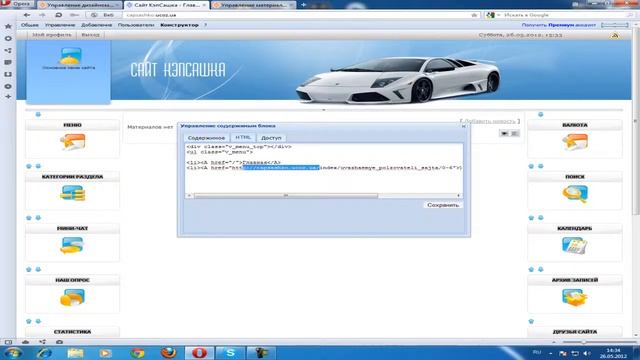The width and height of the screenshot is (640, 360).
Task: Click the Наш опрос block icon
Action: (72, 298)
